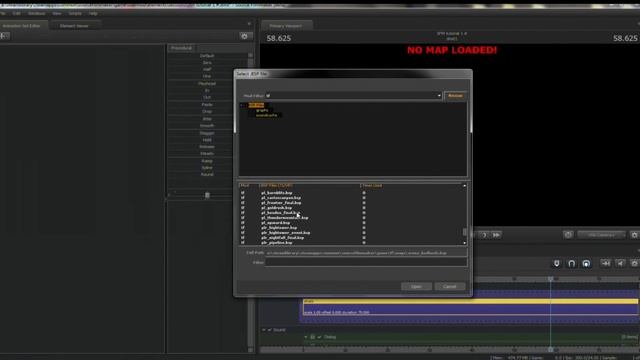Toggle the Mod checkbox for plr_hightower.bsp

243,228
